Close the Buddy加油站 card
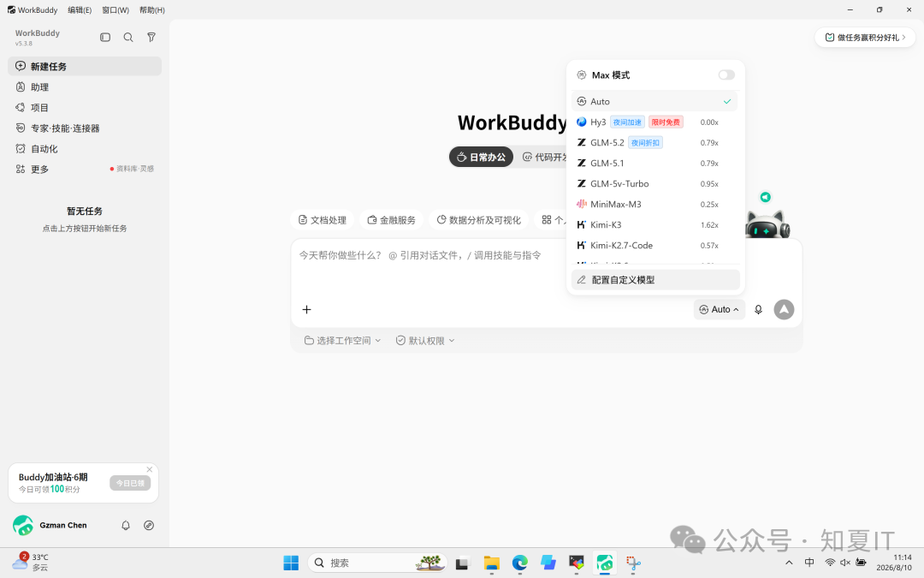The width and height of the screenshot is (924, 578). pos(150,469)
